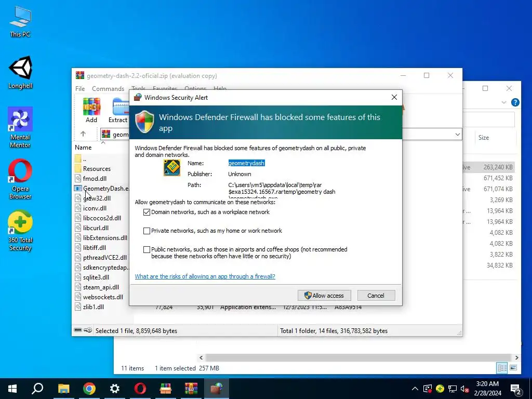Click the 34,832 KB size cell
The image size is (532, 399).
[x=499, y=265]
